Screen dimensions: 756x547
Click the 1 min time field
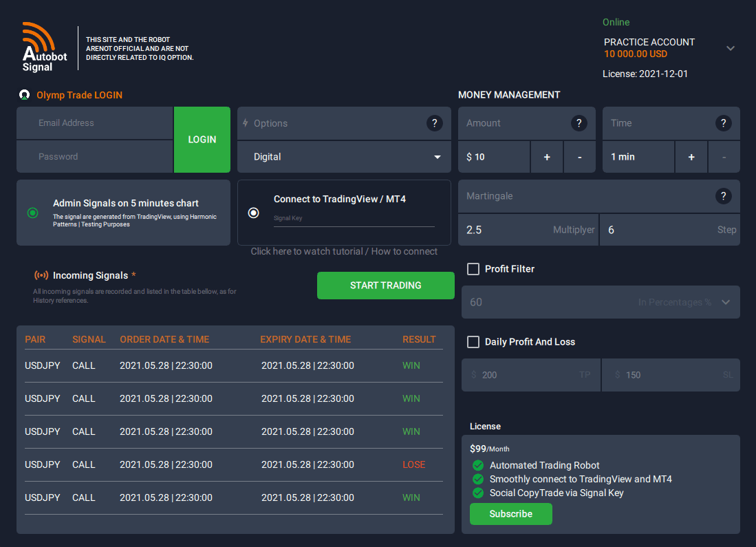[638, 157]
